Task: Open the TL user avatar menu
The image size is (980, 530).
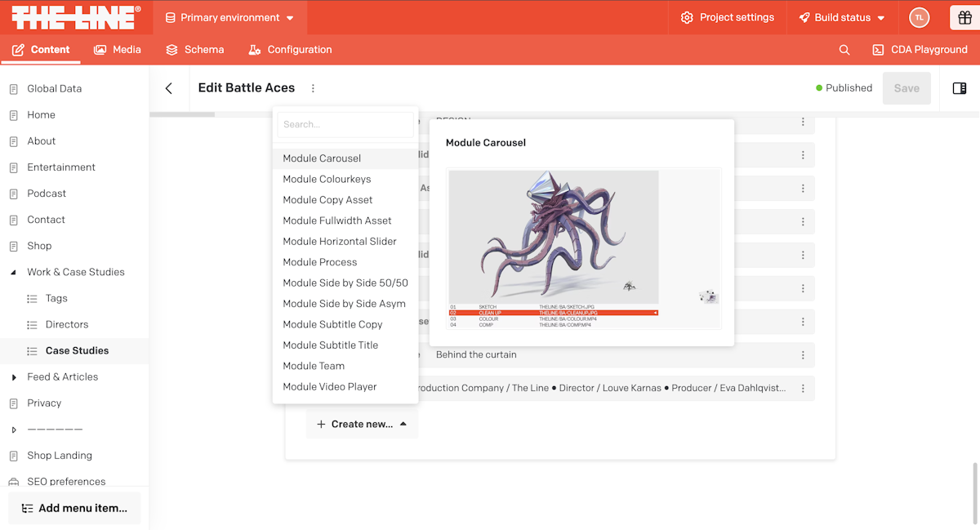Action: (920, 17)
